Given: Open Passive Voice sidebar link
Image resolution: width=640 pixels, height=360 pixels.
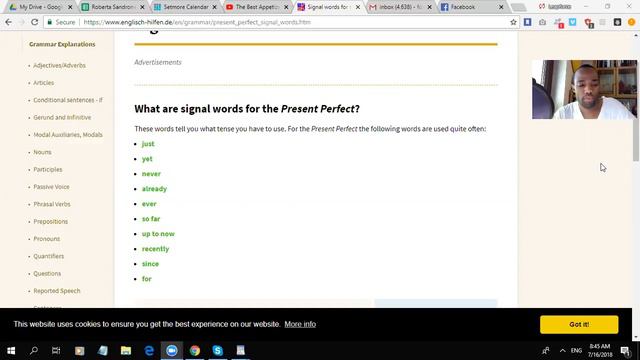Looking at the screenshot, I should point(51,187).
